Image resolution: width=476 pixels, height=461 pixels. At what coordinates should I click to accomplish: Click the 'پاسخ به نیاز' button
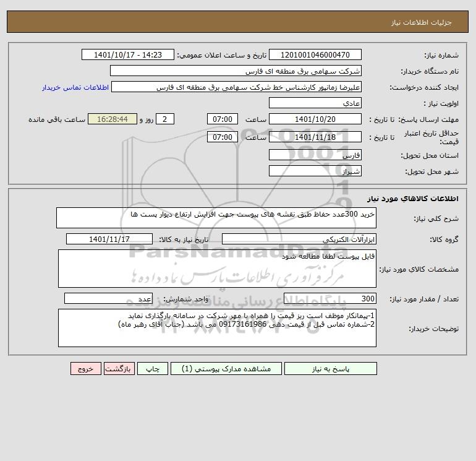tap(330, 369)
